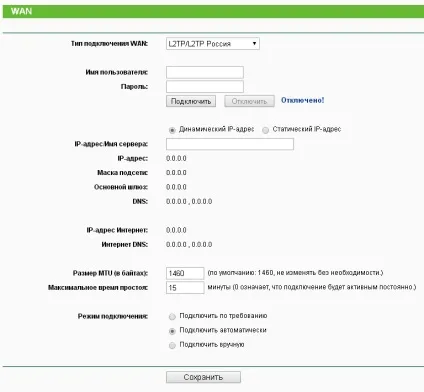Click the IP-адрес value 0.0.0.0
Image resolution: width=424 pixels, height=392 pixels.
pos(176,159)
